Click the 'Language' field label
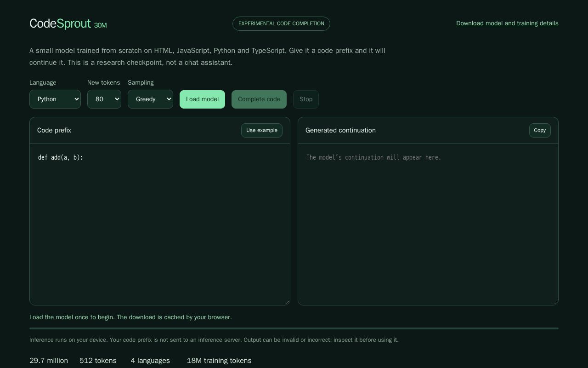Screen dimensions: 588x368 [x=43, y=83]
